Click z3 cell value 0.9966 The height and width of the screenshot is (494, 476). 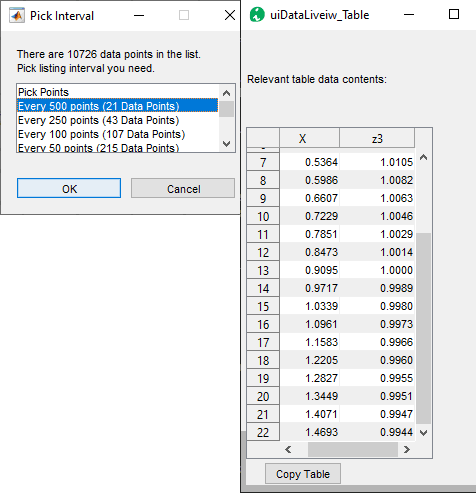[x=377, y=342]
